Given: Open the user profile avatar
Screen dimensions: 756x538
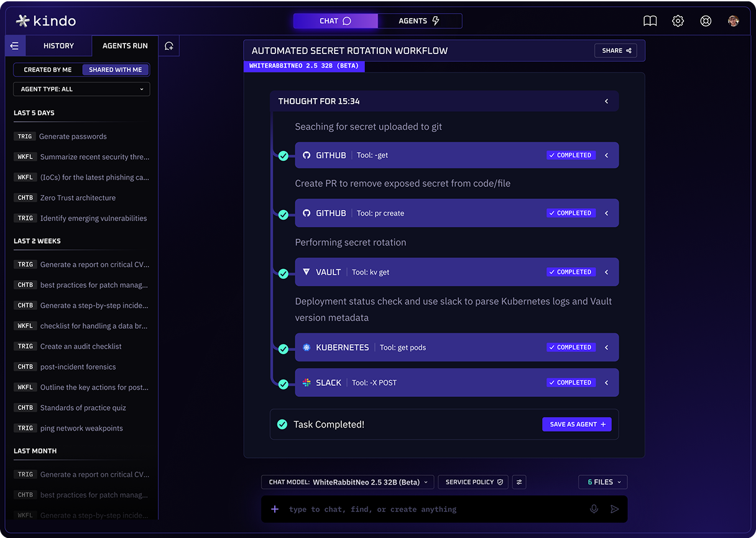Looking at the screenshot, I should pos(734,21).
